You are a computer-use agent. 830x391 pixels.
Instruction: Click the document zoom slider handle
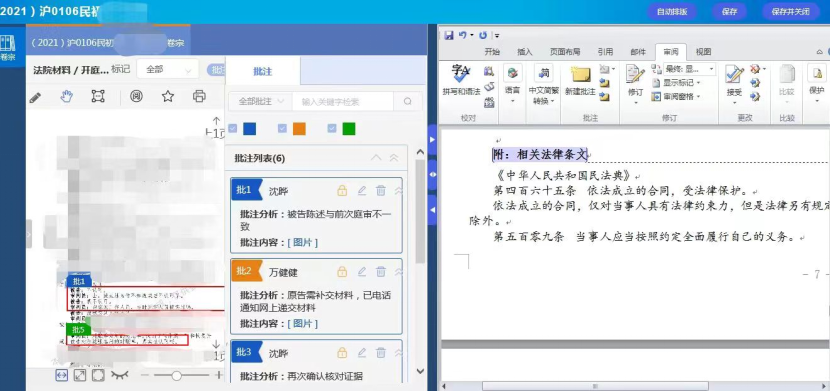click(176, 376)
